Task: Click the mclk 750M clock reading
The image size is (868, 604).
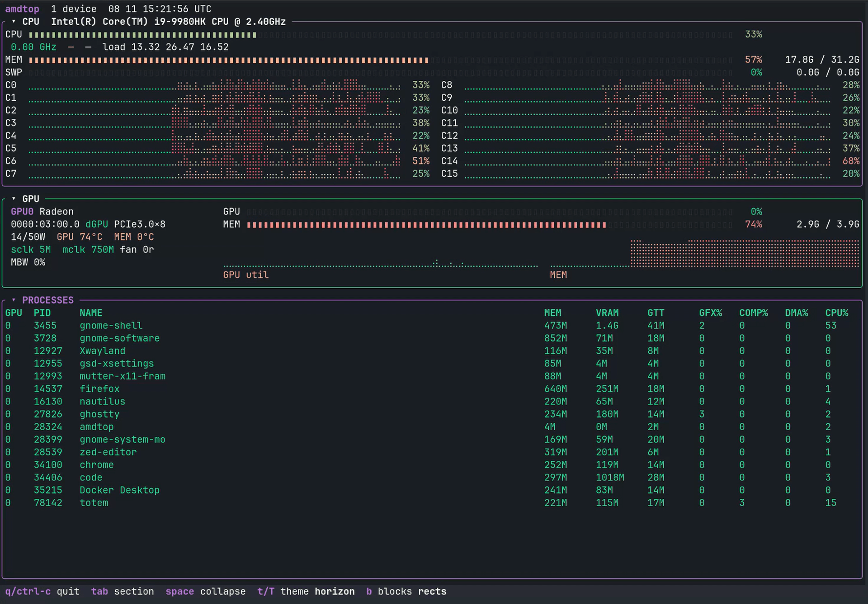Action: [88, 250]
